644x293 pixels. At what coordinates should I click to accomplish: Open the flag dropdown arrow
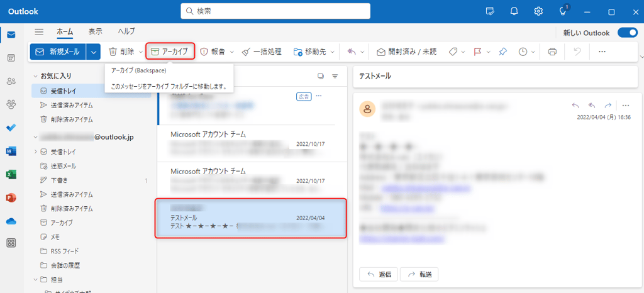click(x=489, y=52)
